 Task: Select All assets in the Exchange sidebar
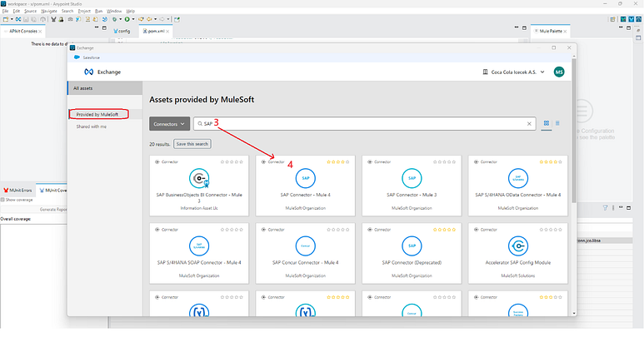pyautogui.click(x=105, y=88)
